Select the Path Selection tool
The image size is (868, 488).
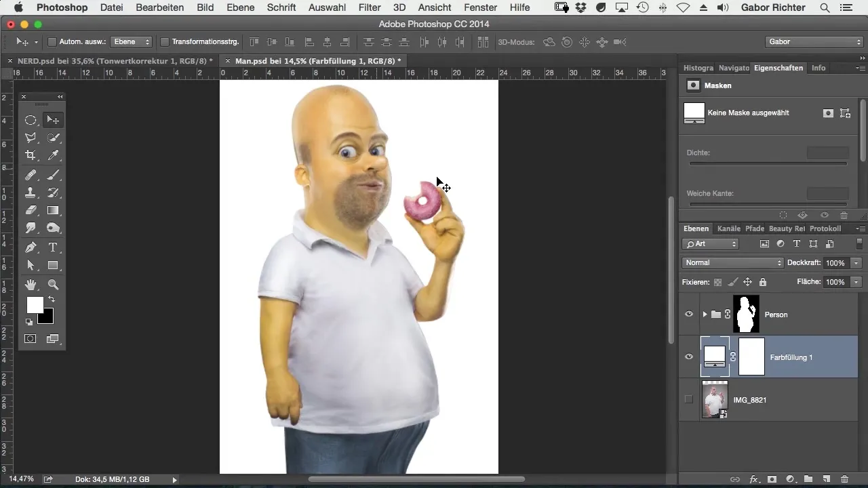tap(31, 265)
